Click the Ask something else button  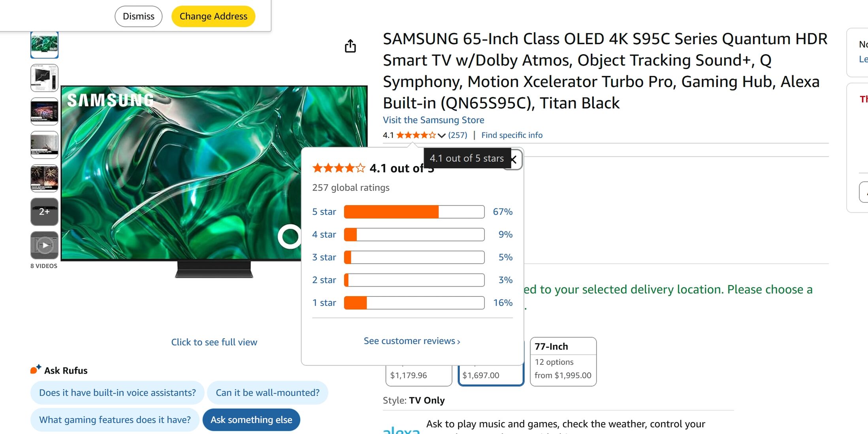pyautogui.click(x=251, y=420)
